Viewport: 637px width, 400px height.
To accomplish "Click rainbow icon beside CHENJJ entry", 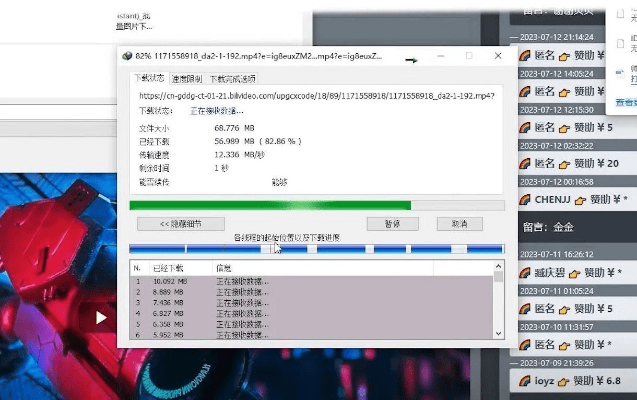I will click(x=525, y=199).
